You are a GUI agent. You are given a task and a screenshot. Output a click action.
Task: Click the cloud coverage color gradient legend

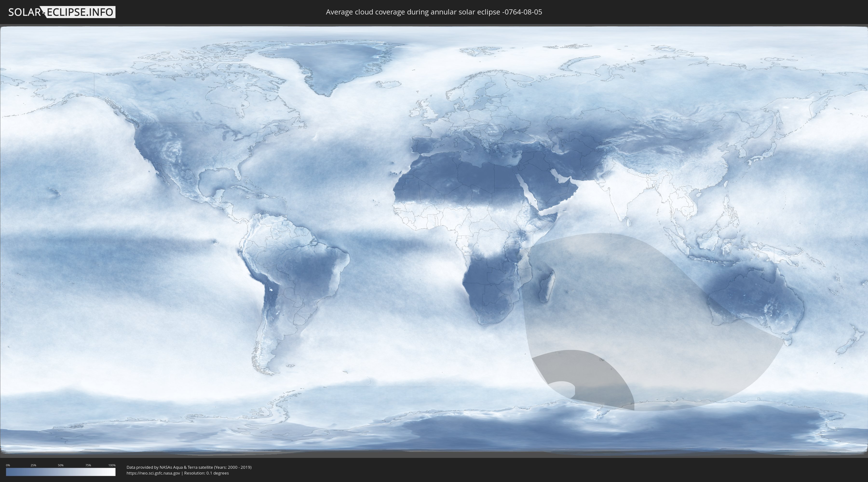tap(61, 472)
